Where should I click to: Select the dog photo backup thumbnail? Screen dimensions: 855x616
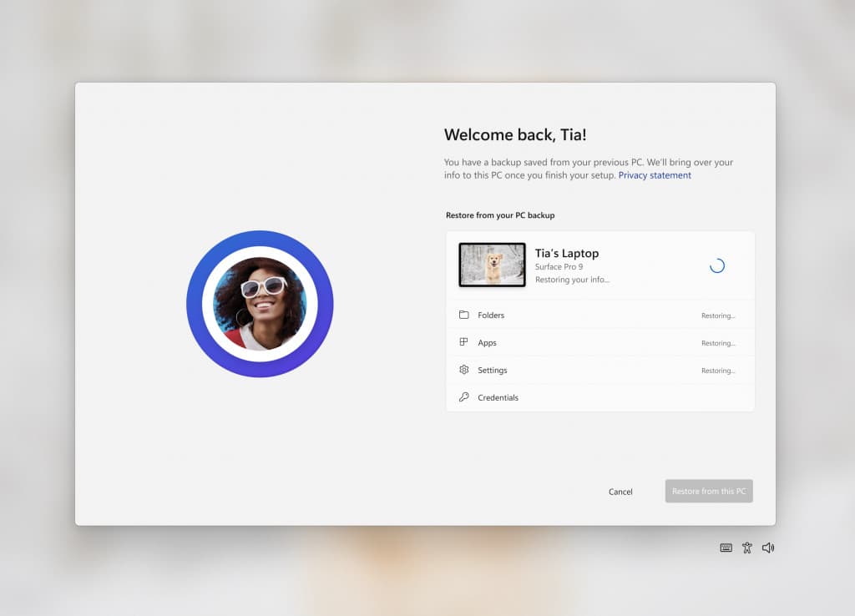click(492, 266)
